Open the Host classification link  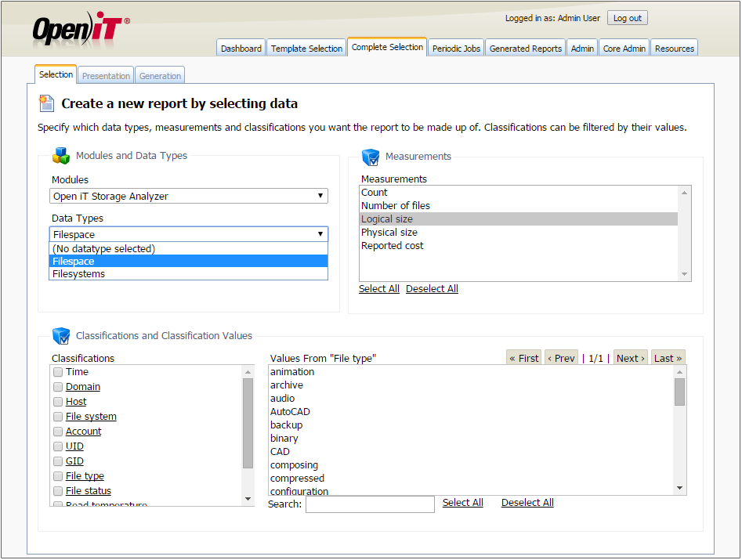pyautogui.click(x=76, y=402)
